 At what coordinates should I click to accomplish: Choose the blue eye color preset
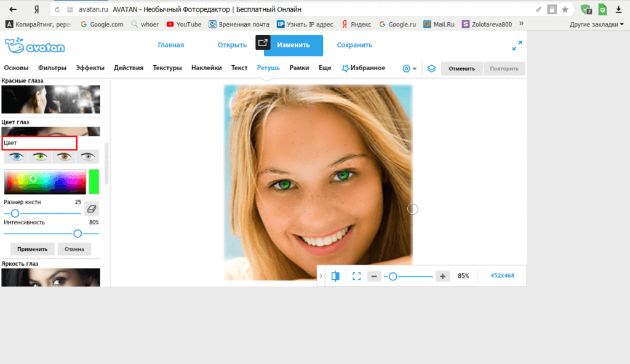(16, 157)
